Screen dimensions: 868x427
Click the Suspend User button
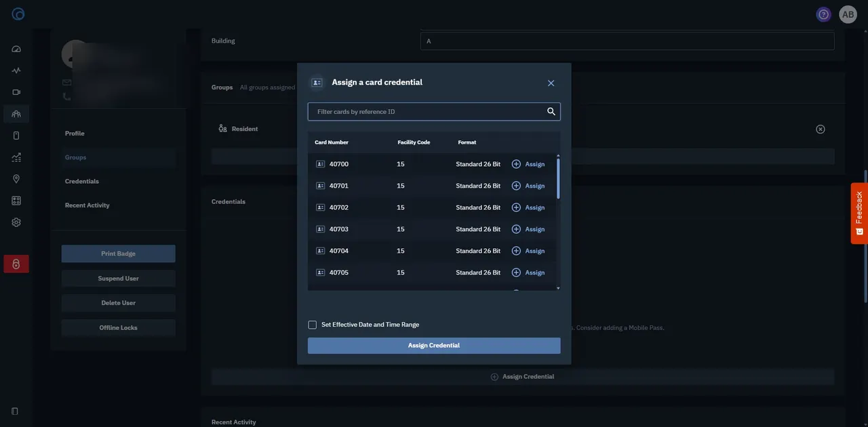(x=119, y=279)
